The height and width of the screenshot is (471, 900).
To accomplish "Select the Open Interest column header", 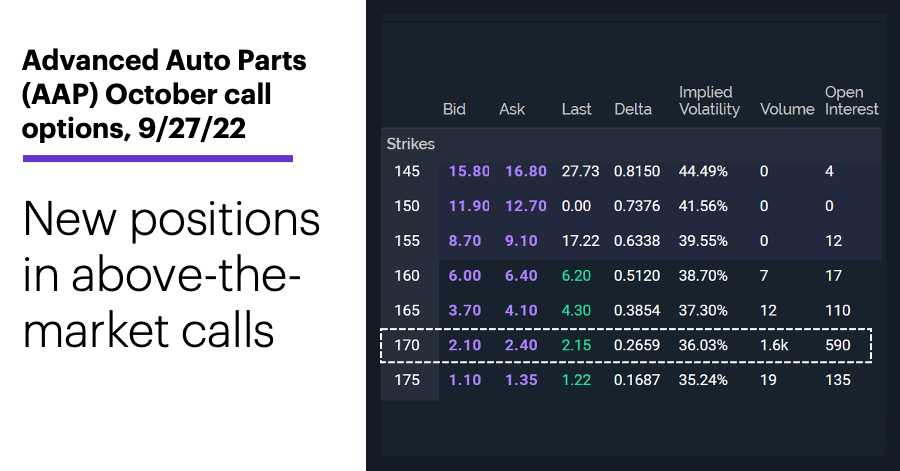I will [x=851, y=100].
